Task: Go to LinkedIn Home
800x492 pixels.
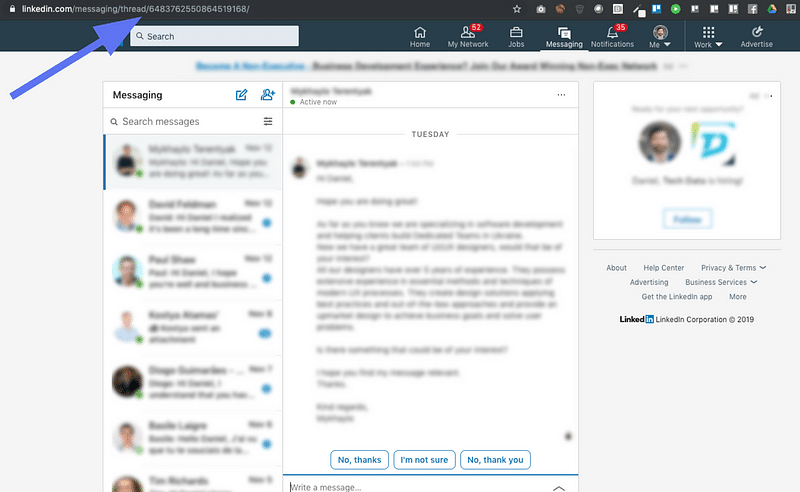Action: pos(419,37)
